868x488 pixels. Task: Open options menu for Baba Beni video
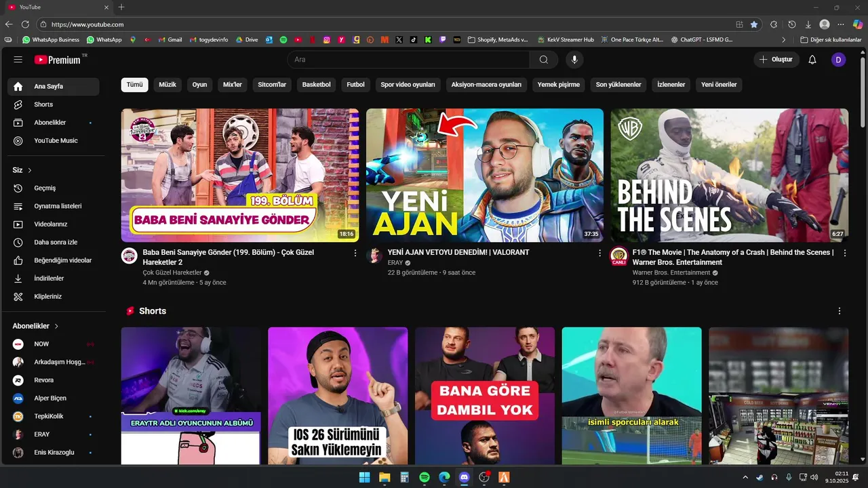tap(355, 253)
